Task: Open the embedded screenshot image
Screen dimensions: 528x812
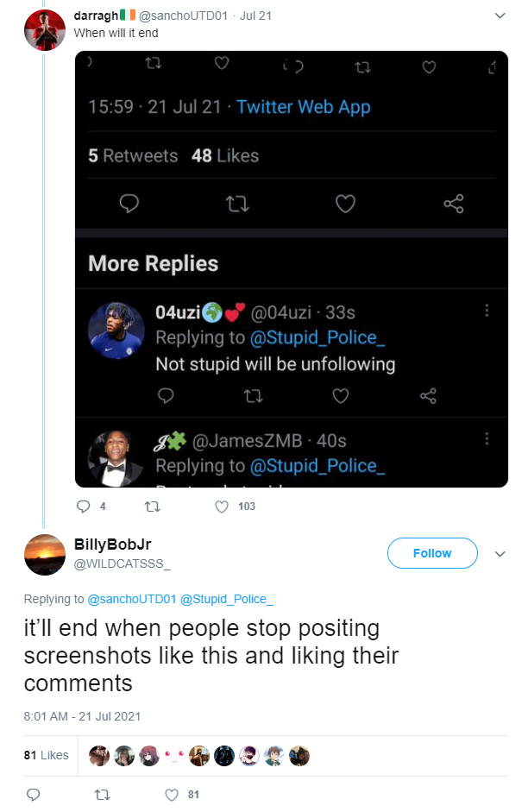Action: point(292,268)
